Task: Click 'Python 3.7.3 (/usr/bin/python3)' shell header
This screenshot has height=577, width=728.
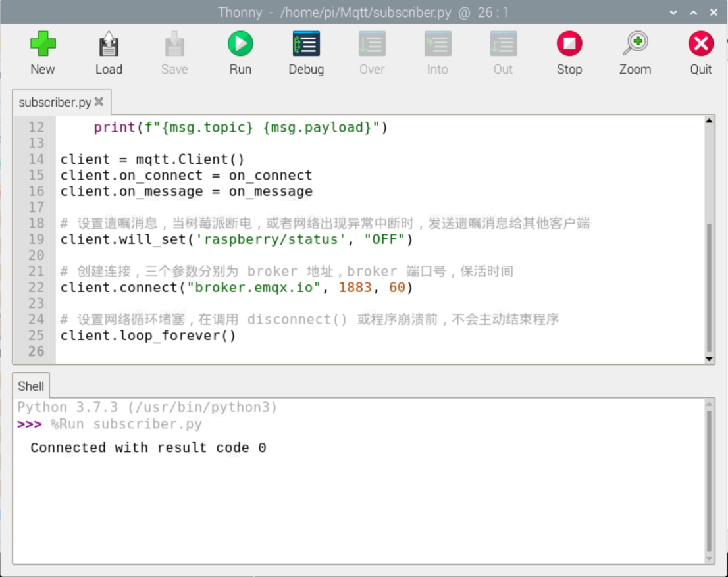Action: 147,407
